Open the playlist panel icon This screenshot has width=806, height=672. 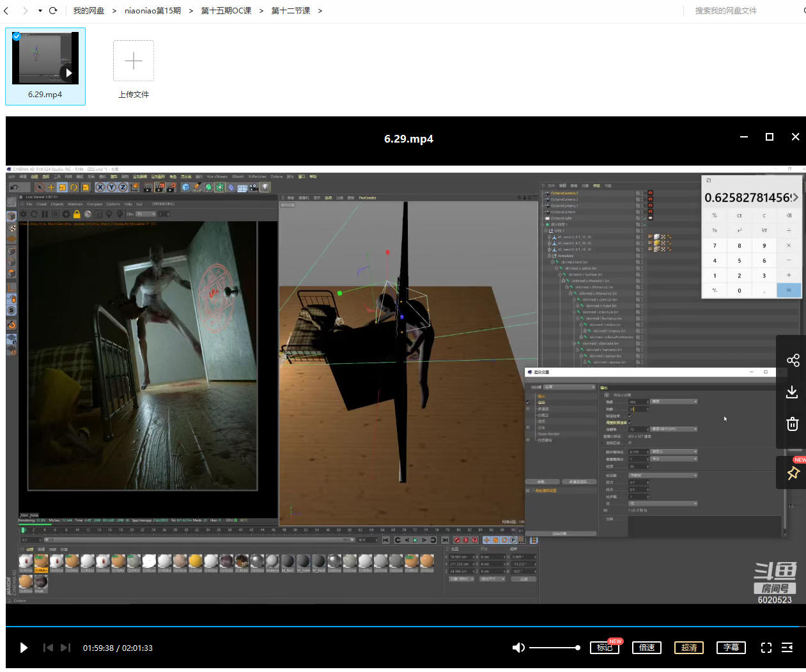[787, 648]
